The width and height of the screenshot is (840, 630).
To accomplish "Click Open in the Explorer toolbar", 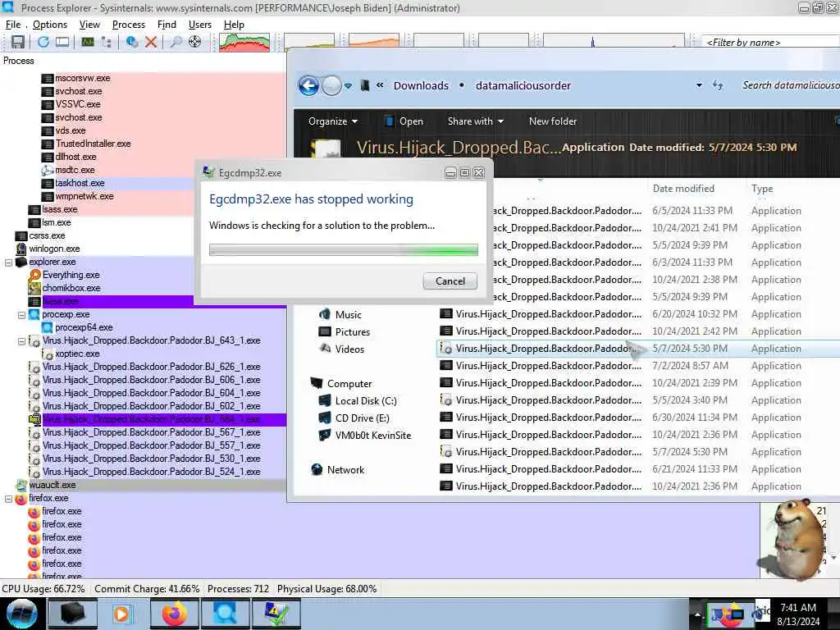I will pyautogui.click(x=404, y=121).
